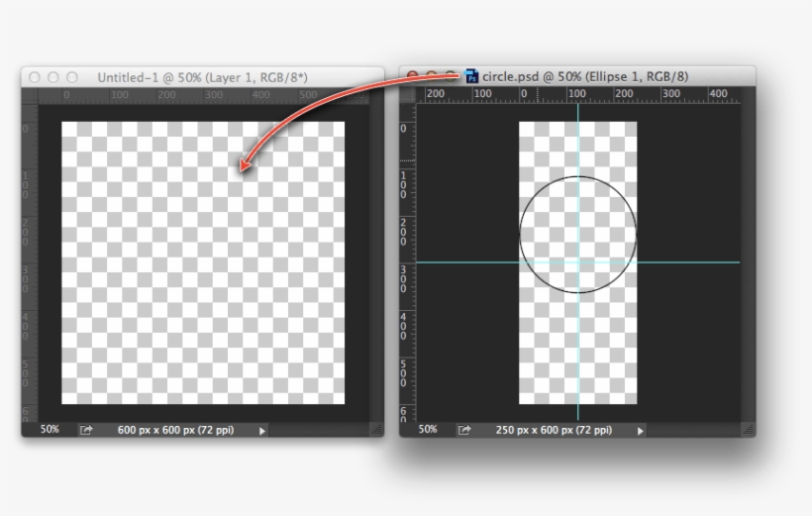Open status bar arrow menu in Untitled-1 window
This screenshot has height=516, width=812.
pyautogui.click(x=262, y=431)
